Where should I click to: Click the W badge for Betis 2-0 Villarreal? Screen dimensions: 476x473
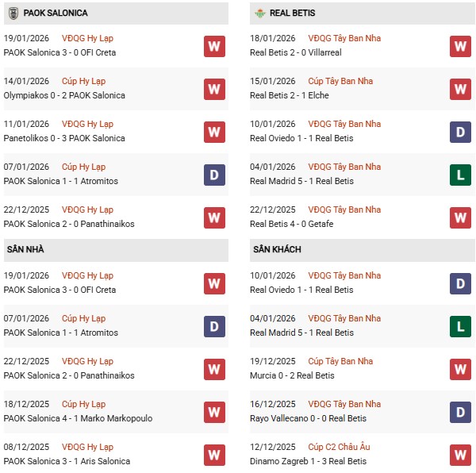(x=460, y=46)
